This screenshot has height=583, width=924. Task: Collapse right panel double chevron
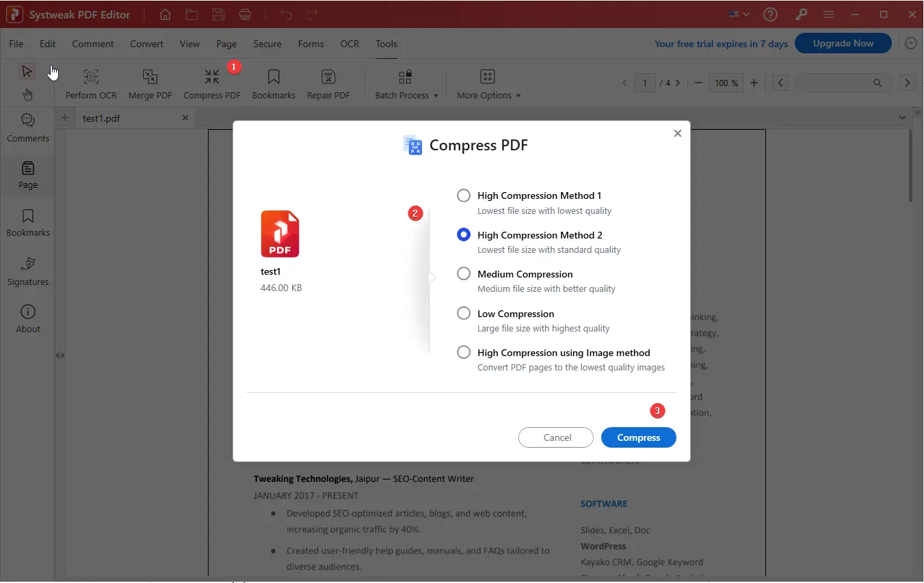pos(918,112)
